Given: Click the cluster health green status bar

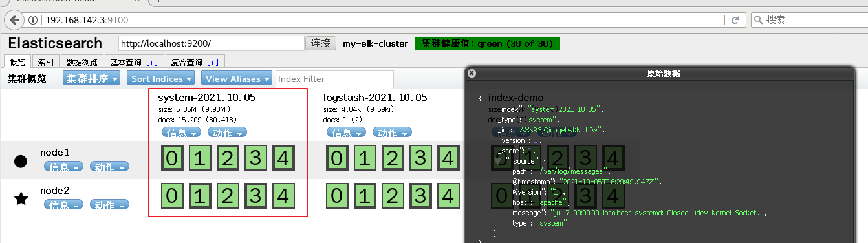Looking at the screenshot, I should coord(488,44).
